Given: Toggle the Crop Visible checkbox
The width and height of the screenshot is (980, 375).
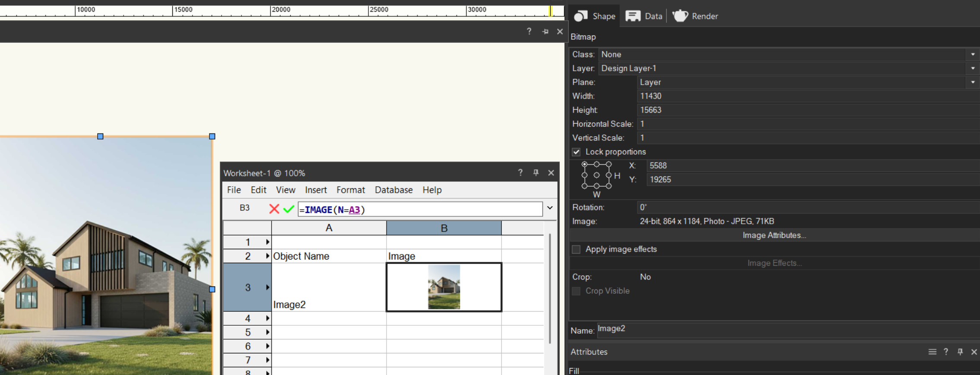Looking at the screenshot, I should 576,291.
